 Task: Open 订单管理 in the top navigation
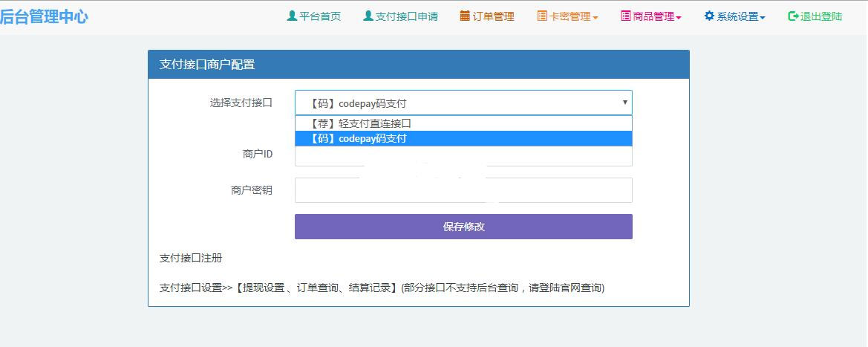pos(487,16)
